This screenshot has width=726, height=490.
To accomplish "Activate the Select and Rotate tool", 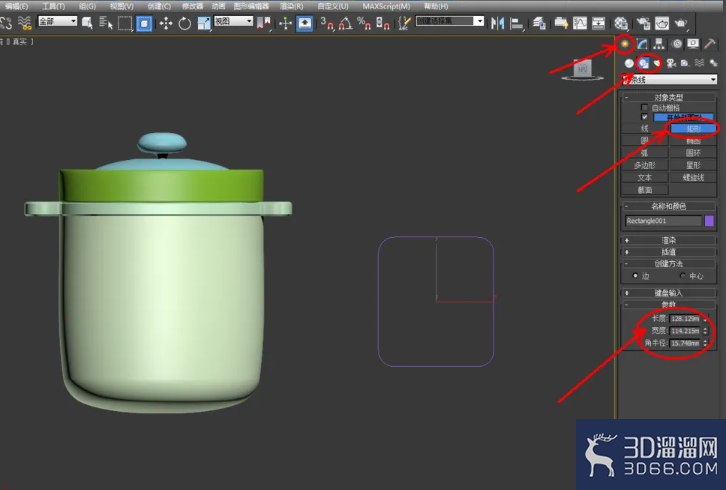I will point(185,23).
